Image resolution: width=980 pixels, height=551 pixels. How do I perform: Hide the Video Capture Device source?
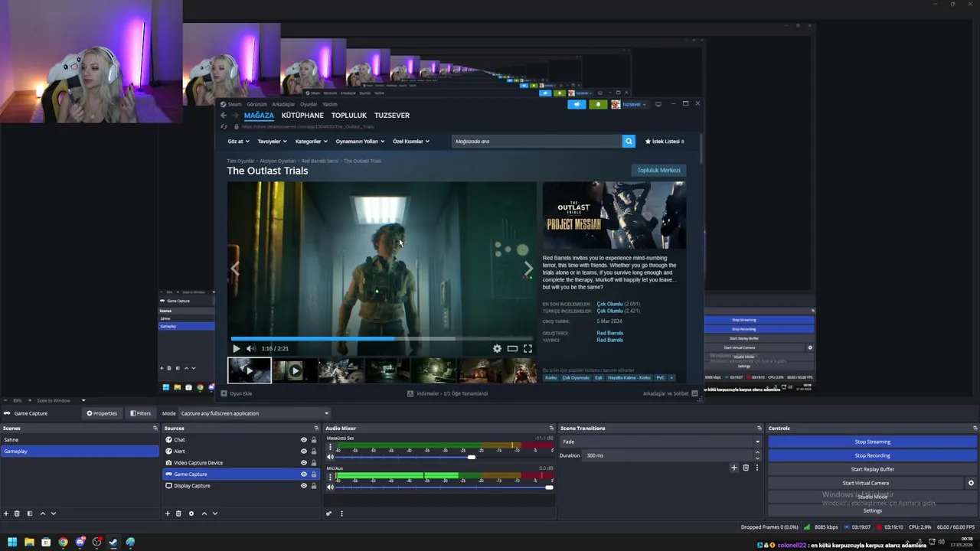click(x=304, y=463)
